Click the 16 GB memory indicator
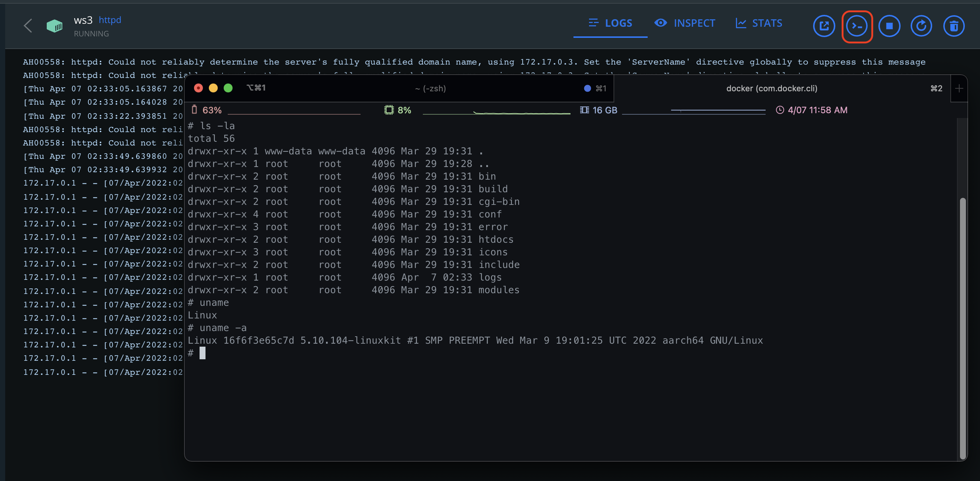This screenshot has width=980, height=481. pos(598,110)
